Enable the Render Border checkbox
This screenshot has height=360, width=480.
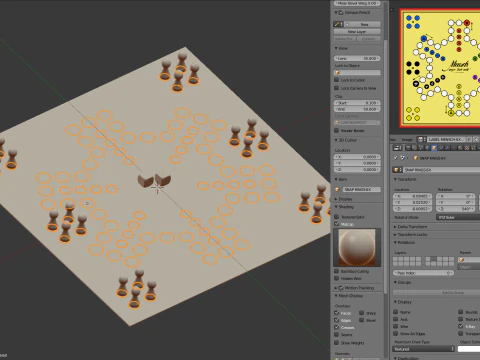point(337,130)
